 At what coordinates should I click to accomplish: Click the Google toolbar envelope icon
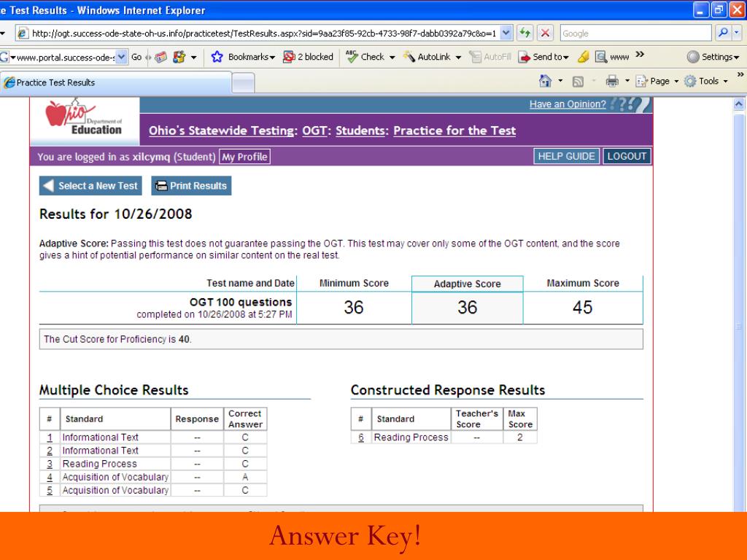point(161,57)
